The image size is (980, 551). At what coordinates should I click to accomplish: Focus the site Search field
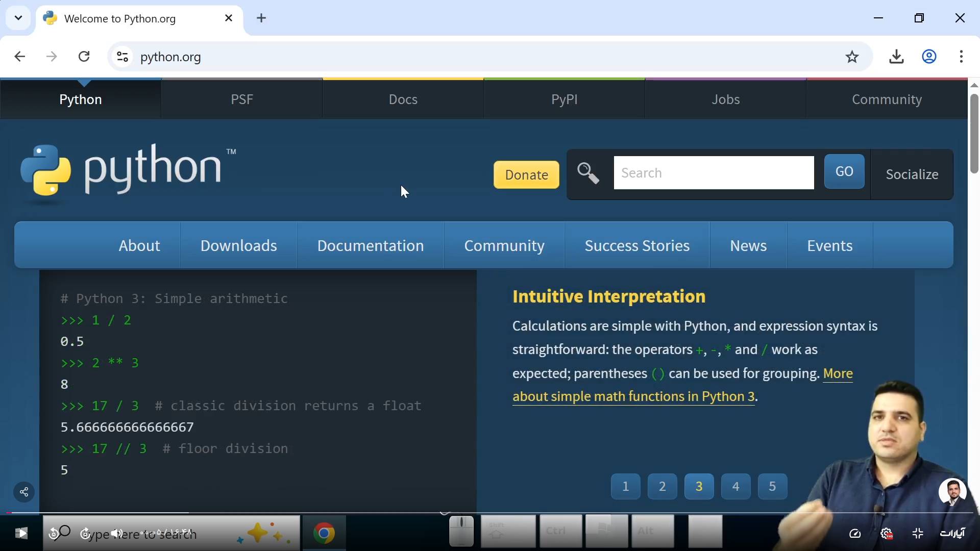pyautogui.click(x=714, y=173)
